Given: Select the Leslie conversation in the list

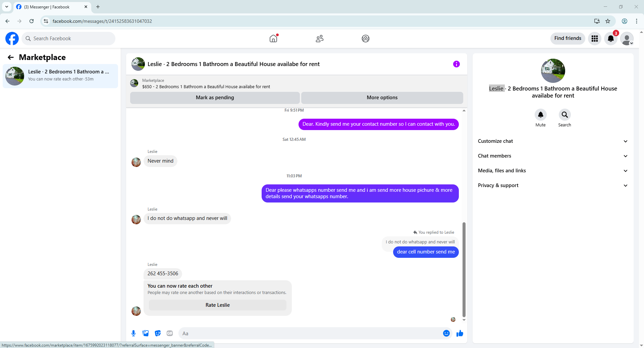Looking at the screenshot, I should (60, 76).
